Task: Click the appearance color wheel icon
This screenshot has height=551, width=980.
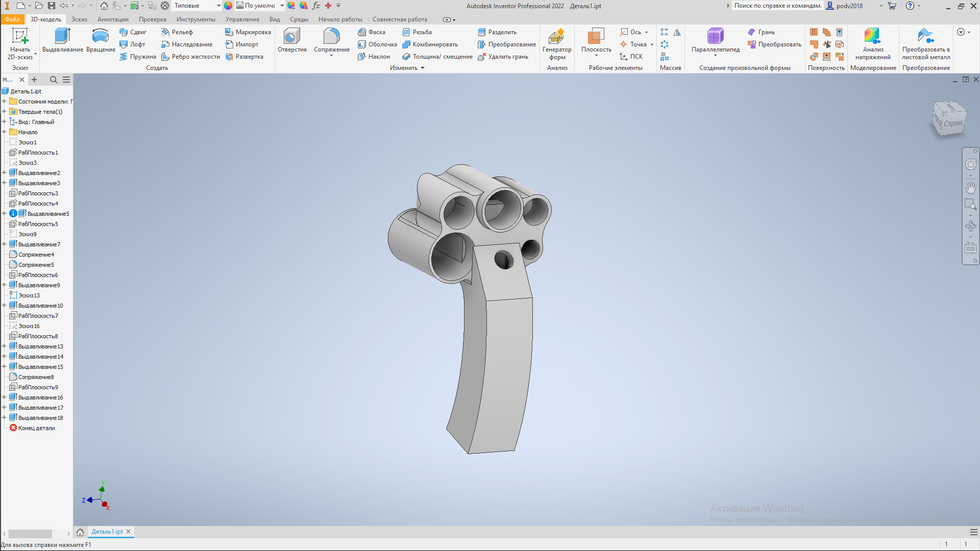Action: [x=228, y=6]
